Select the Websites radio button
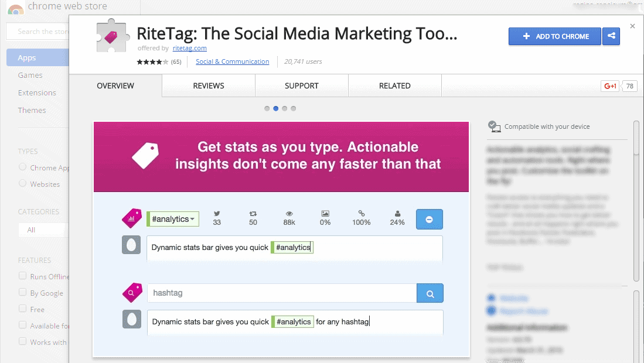Screen dimensions: 644x363 coord(23,184)
